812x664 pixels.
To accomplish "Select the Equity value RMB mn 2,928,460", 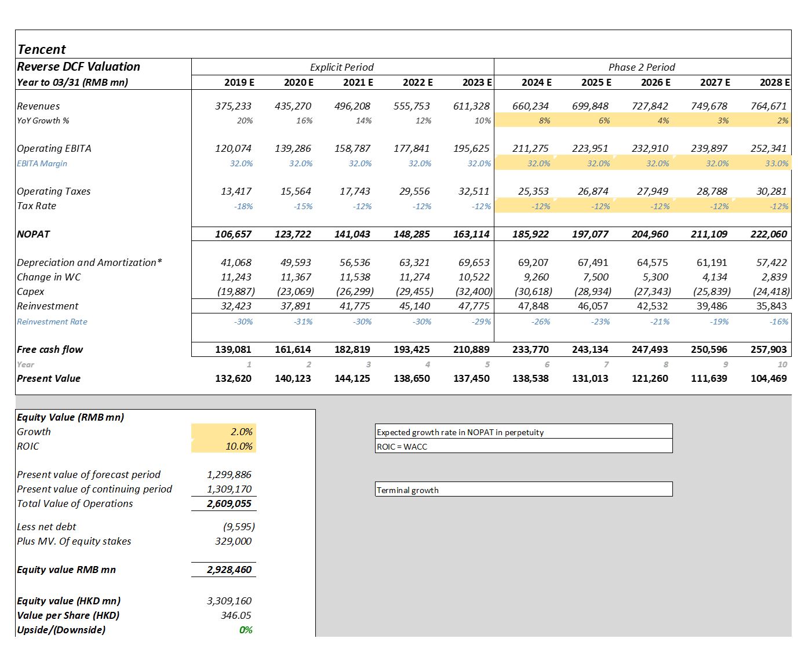I will [x=229, y=570].
